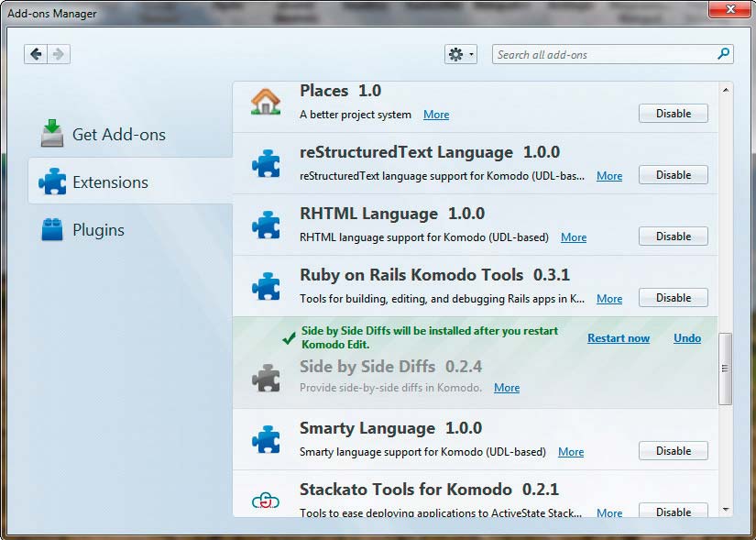Click the Places house icon
The image size is (756, 540).
(x=266, y=102)
